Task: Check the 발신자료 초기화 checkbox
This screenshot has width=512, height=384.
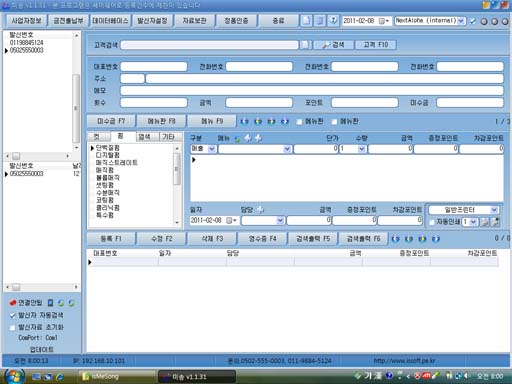Action: pos(12,327)
